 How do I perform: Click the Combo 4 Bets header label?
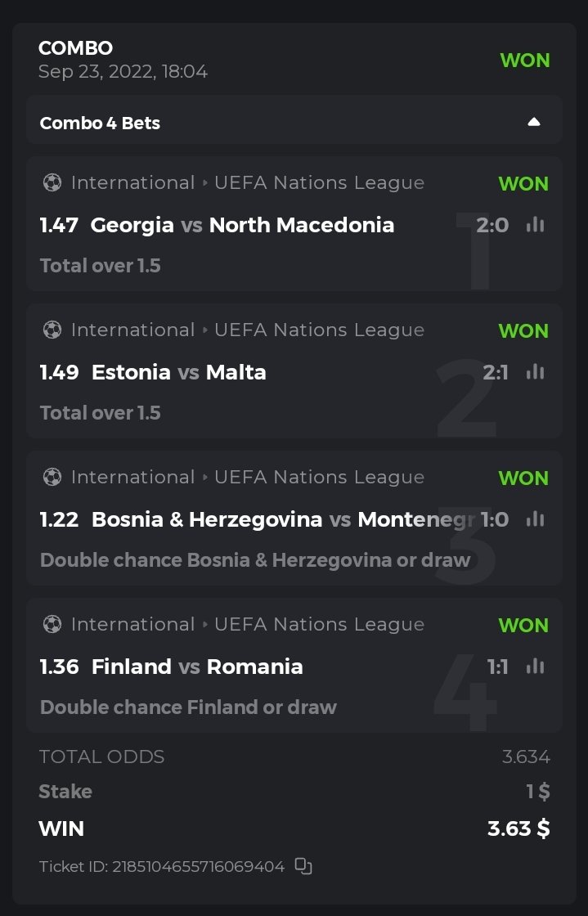[x=100, y=123]
